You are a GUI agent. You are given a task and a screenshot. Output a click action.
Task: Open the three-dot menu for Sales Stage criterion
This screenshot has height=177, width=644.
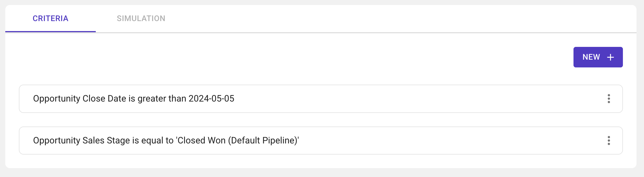point(609,141)
